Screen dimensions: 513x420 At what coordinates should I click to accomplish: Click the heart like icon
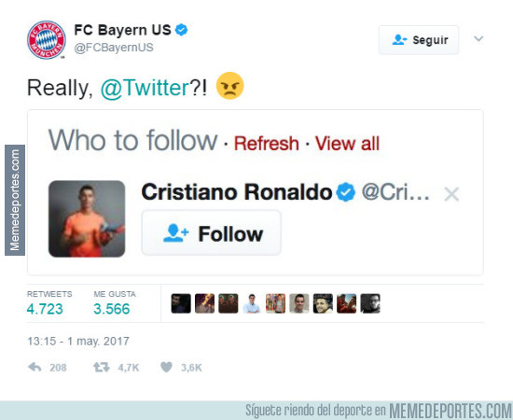tap(166, 368)
